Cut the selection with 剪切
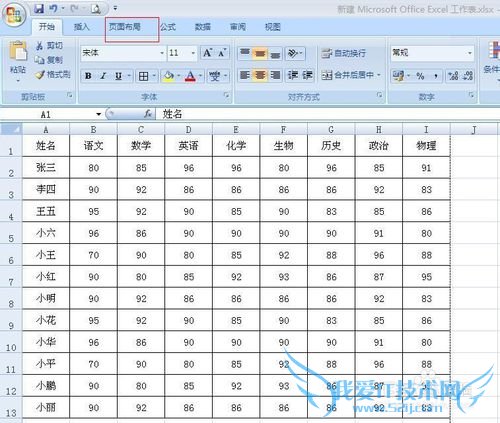Viewport: 500px width, 423px height. click(x=49, y=45)
